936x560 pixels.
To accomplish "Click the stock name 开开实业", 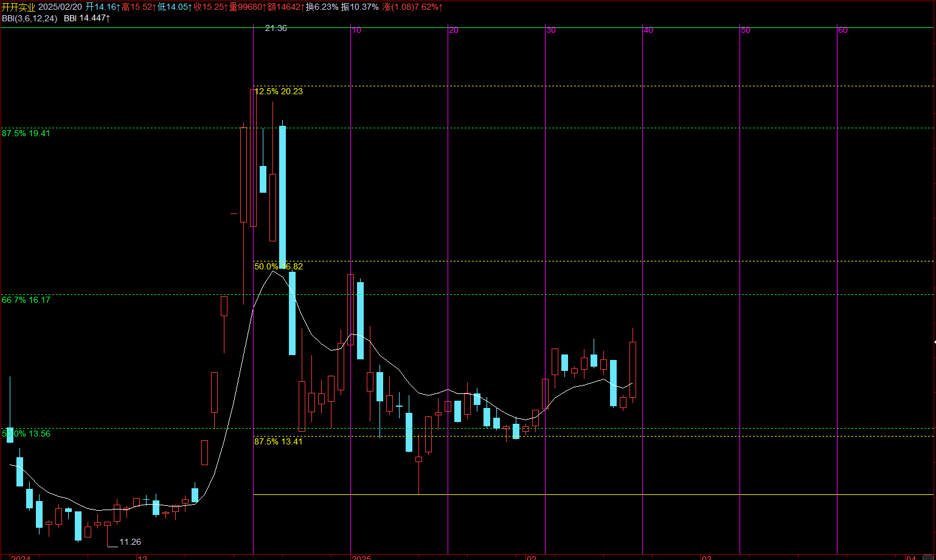I will 18,7.
